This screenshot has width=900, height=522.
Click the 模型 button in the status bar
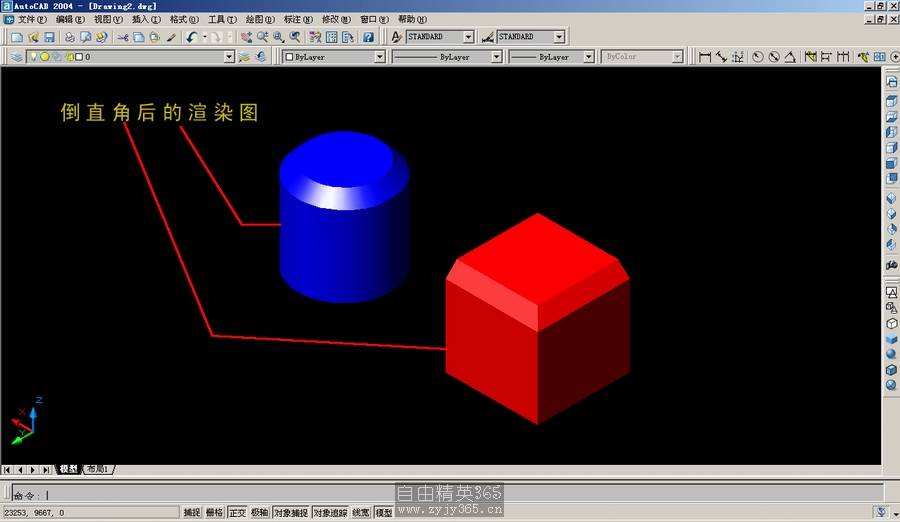point(383,513)
